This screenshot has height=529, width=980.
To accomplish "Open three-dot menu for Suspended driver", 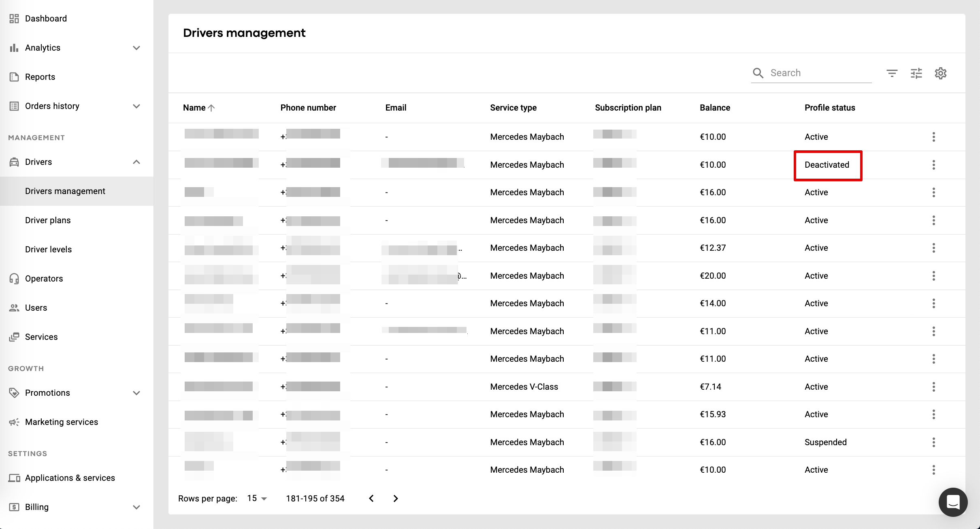I will 934,442.
